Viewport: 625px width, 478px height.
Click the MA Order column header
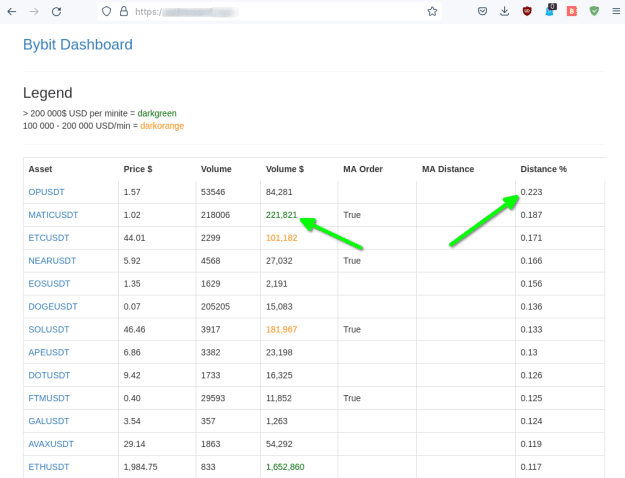[x=363, y=169]
